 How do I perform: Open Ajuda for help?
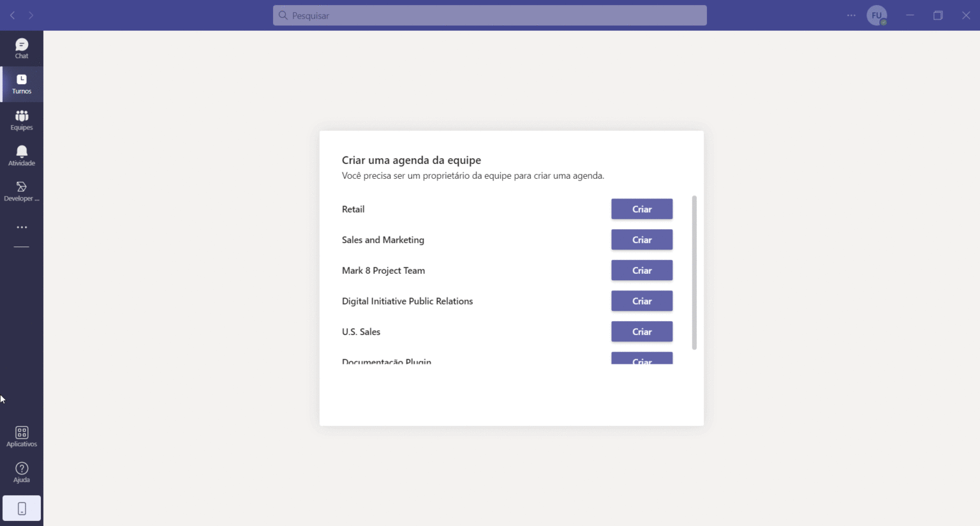click(x=21, y=471)
